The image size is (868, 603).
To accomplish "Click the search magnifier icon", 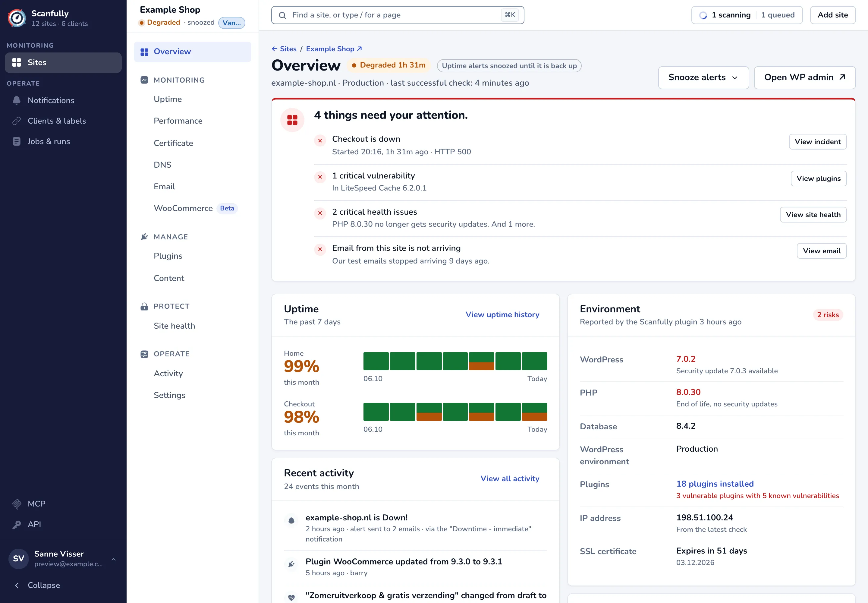I will point(282,15).
